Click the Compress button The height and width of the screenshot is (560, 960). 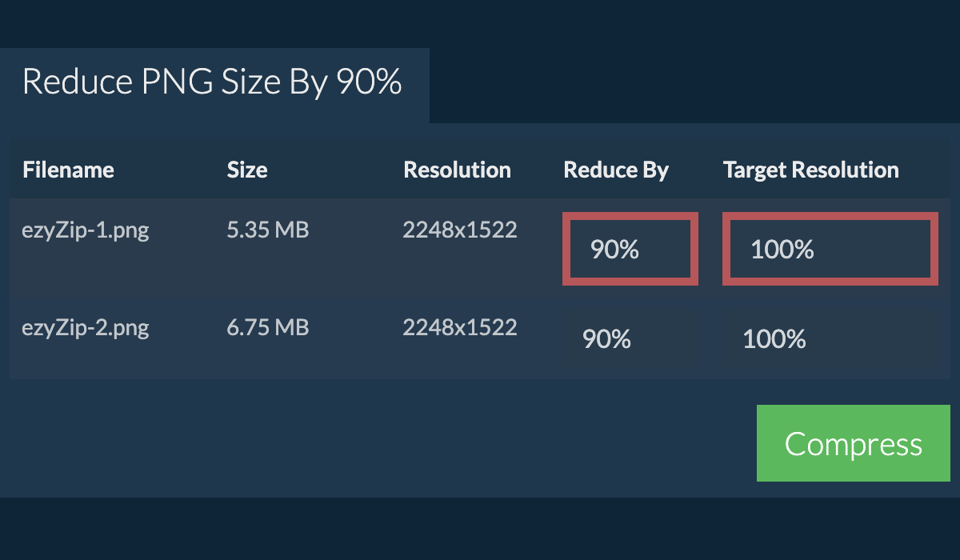click(853, 443)
